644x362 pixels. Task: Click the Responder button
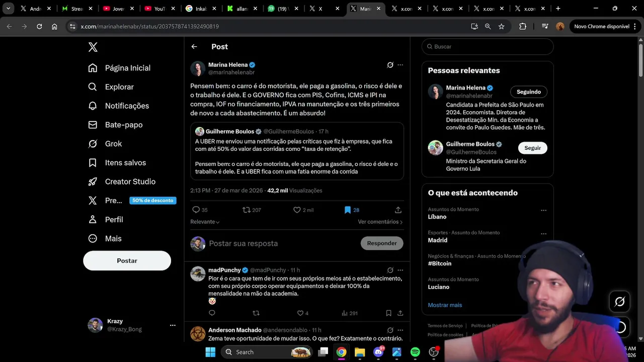382,243
